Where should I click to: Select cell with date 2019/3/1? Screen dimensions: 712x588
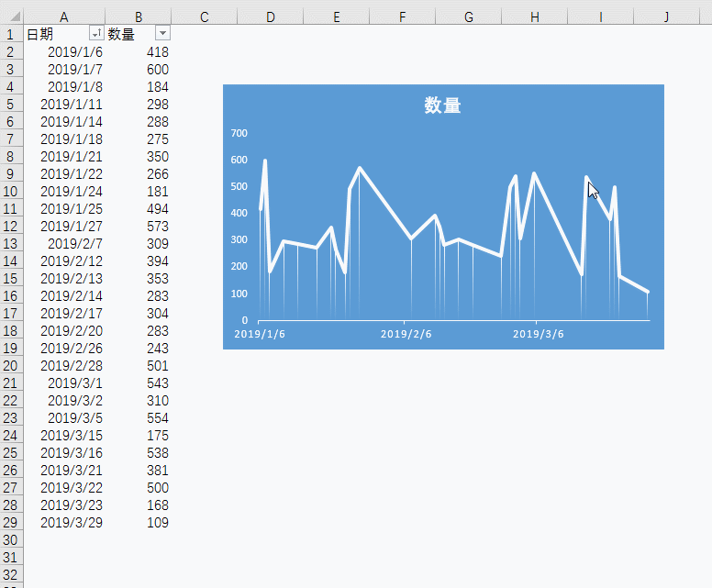64,383
